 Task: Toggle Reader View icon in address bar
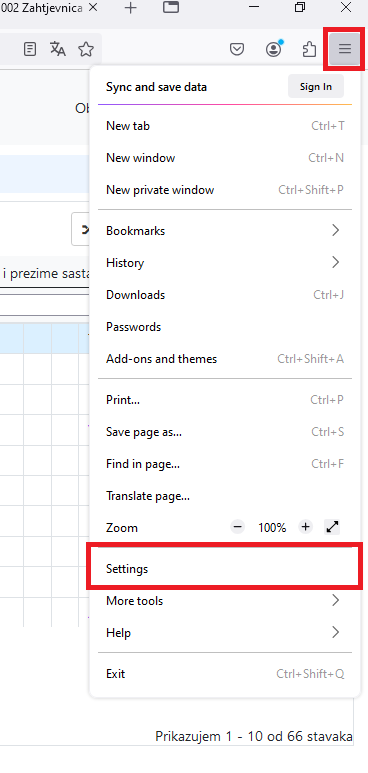tap(30, 49)
